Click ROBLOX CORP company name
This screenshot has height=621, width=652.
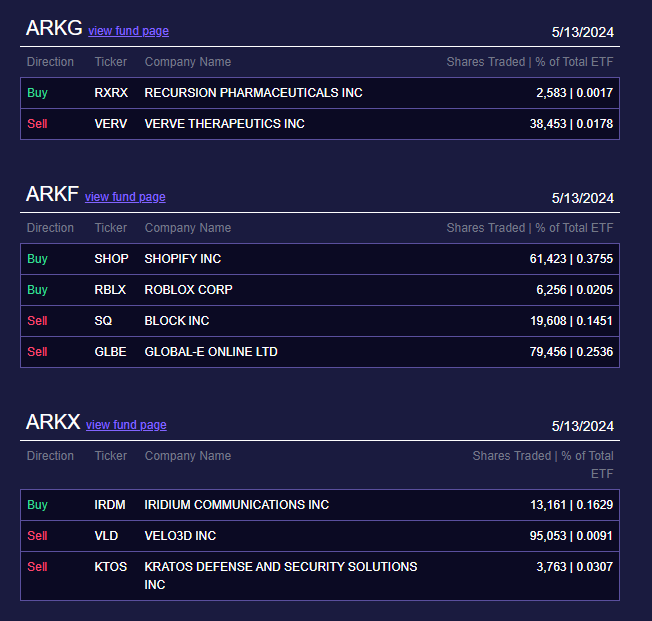(x=188, y=290)
